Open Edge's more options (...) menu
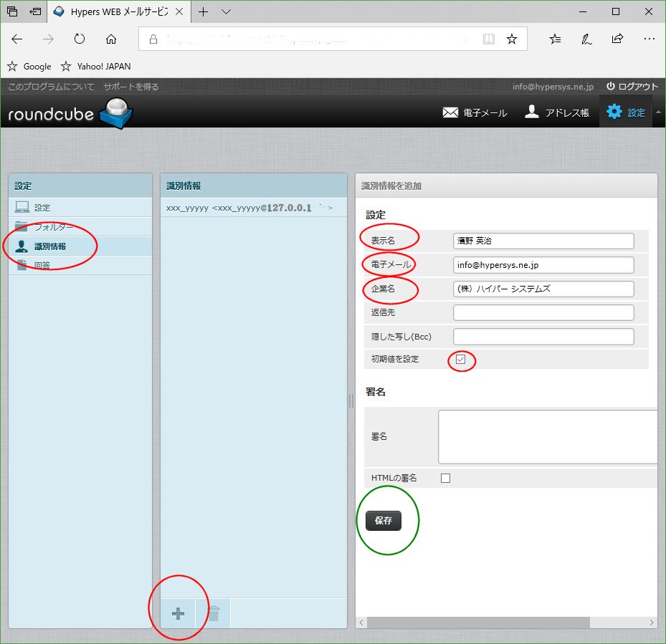The width and height of the screenshot is (666, 644). 650,39
